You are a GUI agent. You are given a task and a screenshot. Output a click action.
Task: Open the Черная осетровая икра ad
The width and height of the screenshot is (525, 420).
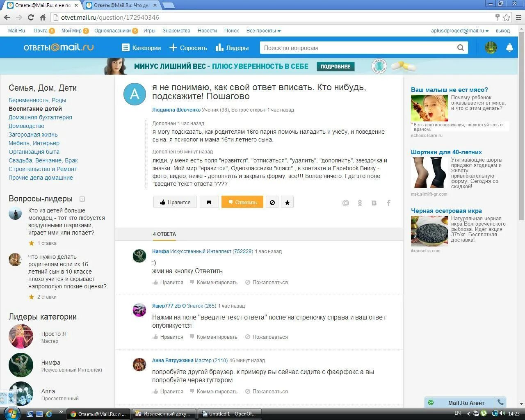pos(446,211)
